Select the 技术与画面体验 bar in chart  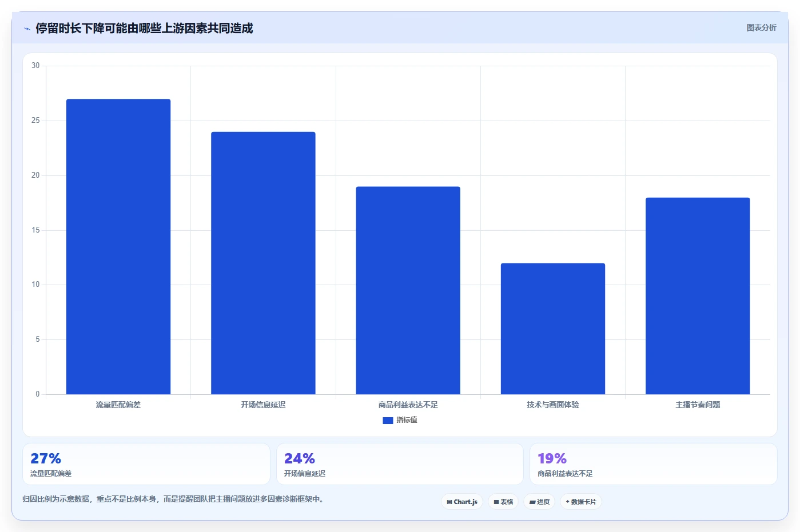point(553,329)
